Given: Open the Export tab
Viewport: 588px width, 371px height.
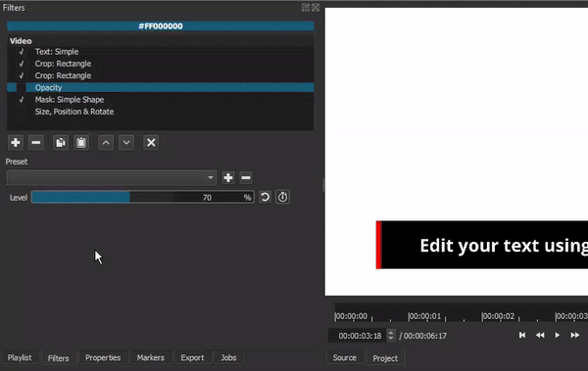Looking at the screenshot, I should (192, 358).
